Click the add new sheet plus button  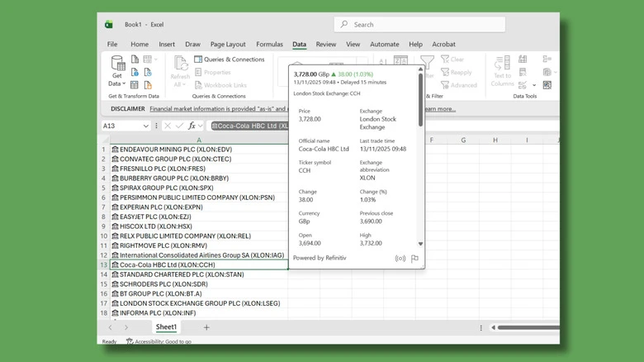pos(206,327)
